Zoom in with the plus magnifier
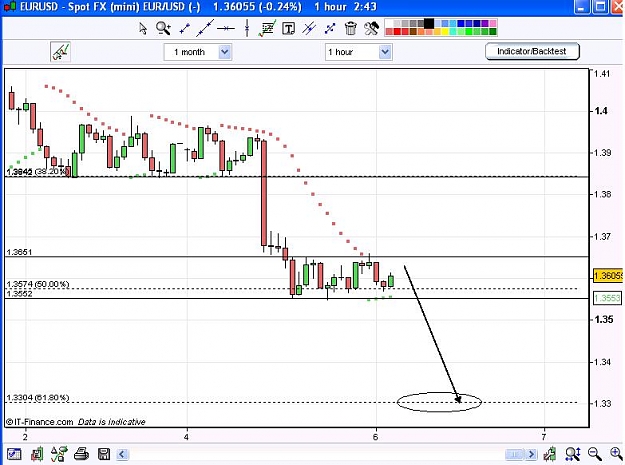This screenshot has height=465, width=625. click(616, 453)
